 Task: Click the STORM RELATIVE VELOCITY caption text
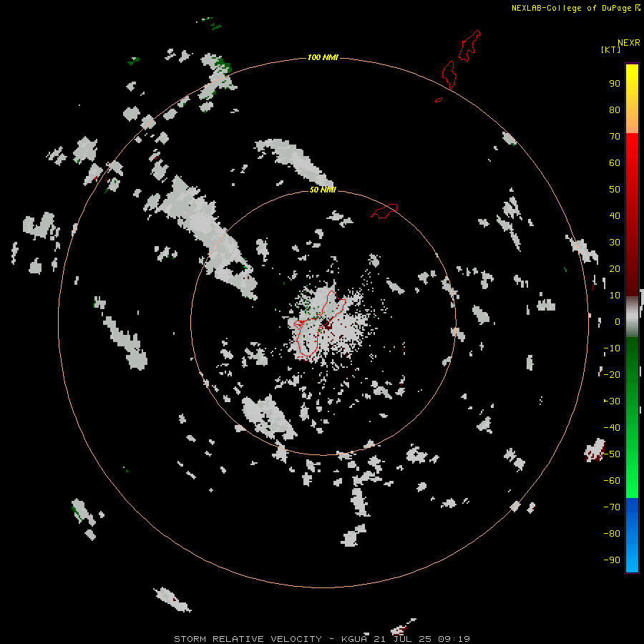[x=248, y=639]
